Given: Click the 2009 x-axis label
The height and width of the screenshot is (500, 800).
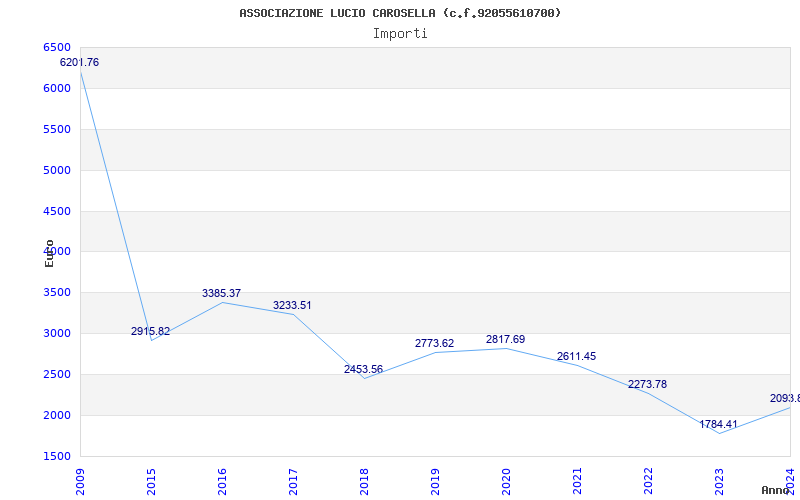Looking at the screenshot, I should click(x=80, y=481).
